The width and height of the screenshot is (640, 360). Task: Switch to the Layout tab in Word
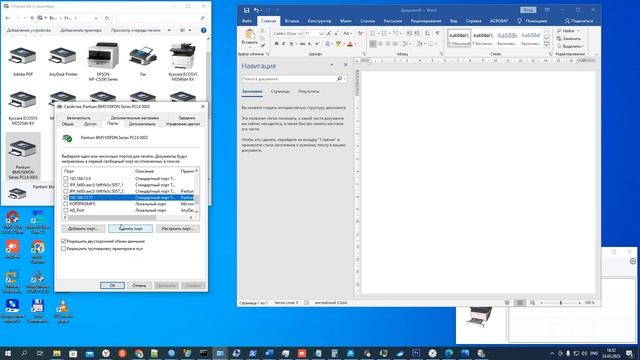coord(346,21)
